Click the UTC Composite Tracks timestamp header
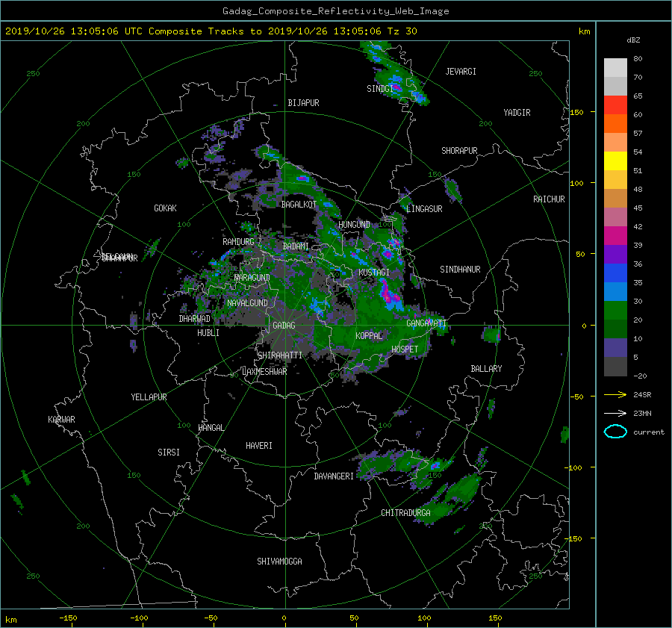Viewport: 672px width, 628px height. point(211,31)
